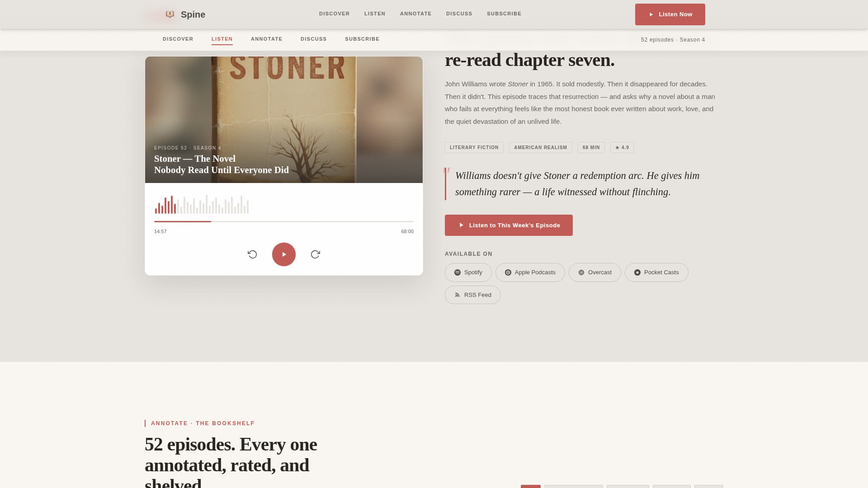Click the 14:57 elapsed time

pos(160,231)
